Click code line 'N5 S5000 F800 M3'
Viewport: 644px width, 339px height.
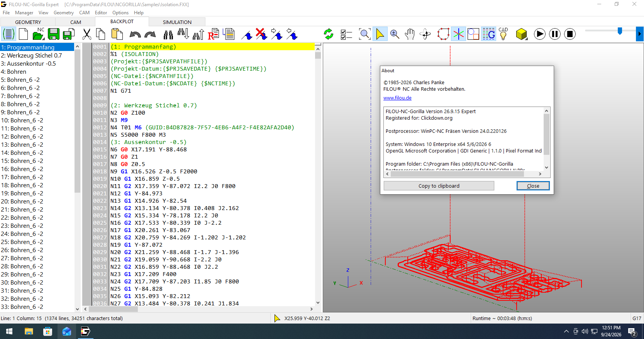pos(138,135)
